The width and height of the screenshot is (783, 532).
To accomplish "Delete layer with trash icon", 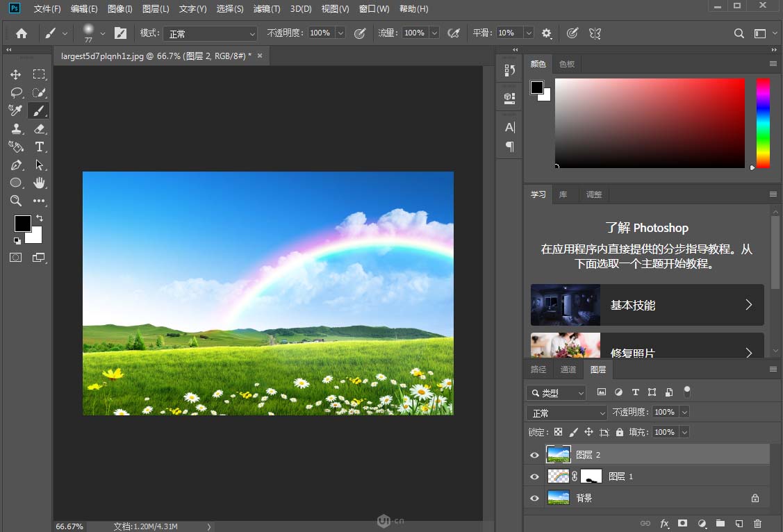I will point(757,523).
